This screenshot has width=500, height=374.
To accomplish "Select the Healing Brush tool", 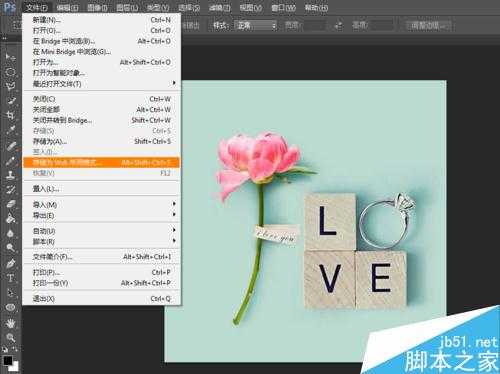I will click(10, 146).
